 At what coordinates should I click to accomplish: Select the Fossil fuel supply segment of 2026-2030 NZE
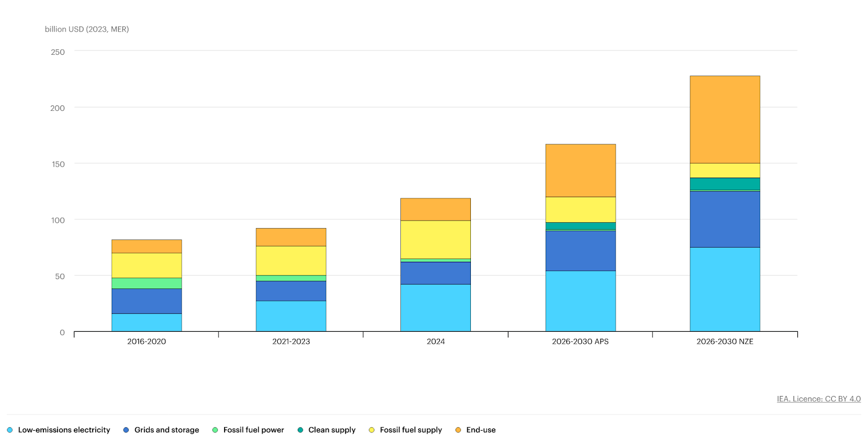click(725, 171)
